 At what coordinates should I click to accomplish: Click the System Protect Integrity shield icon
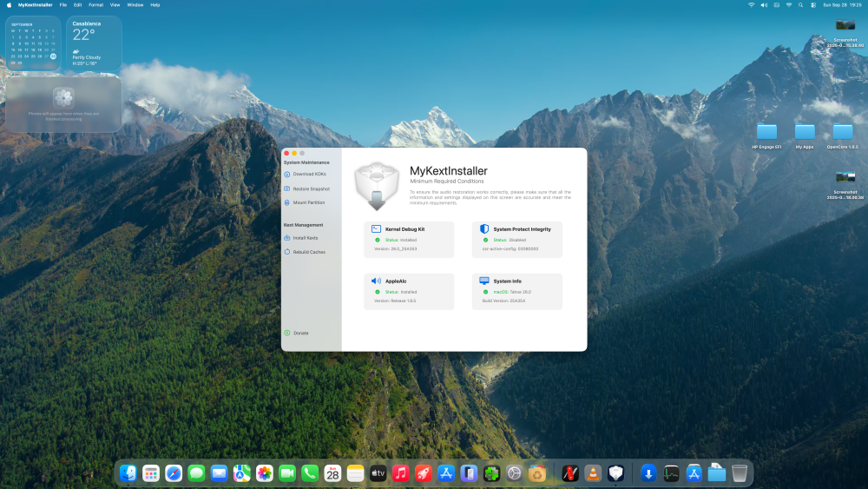tap(484, 228)
